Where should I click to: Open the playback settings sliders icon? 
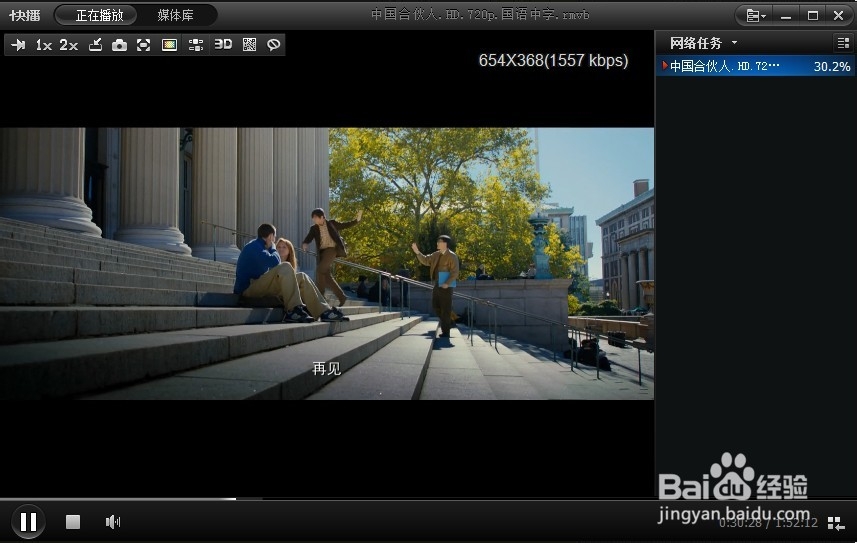pos(196,45)
